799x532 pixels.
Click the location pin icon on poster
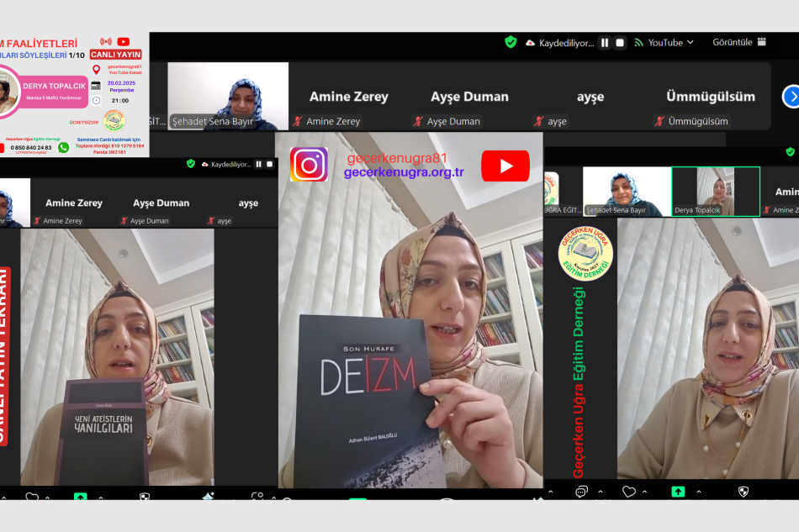(96, 69)
